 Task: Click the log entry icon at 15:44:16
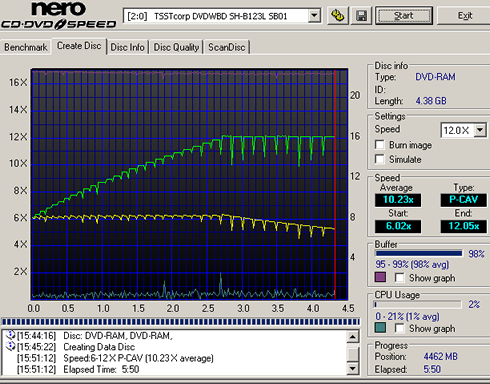point(10,334)
